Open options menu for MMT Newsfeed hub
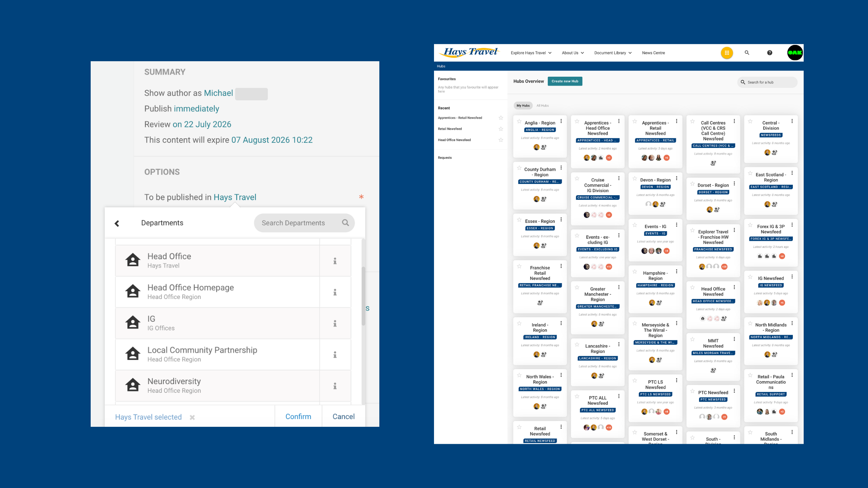This screenshot has width=868, height=488. [734, 339]
